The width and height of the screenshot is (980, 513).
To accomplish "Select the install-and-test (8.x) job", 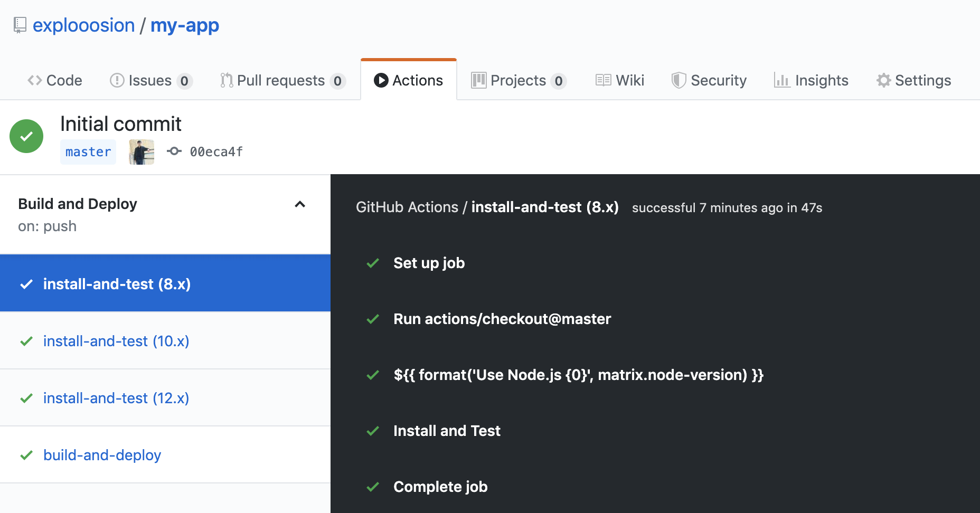I will pyautogui.click(x=165, y=283).
